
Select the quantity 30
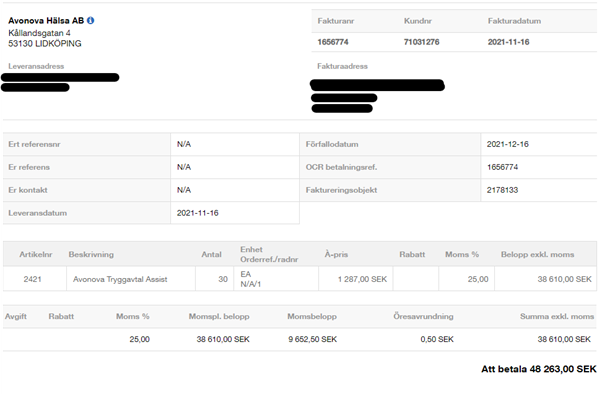[x=223, y=279]
